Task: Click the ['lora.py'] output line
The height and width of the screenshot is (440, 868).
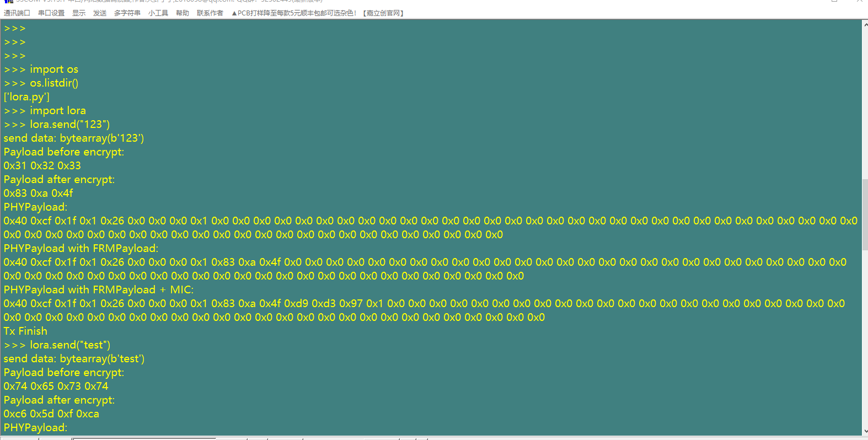Action: pos(26,97)
